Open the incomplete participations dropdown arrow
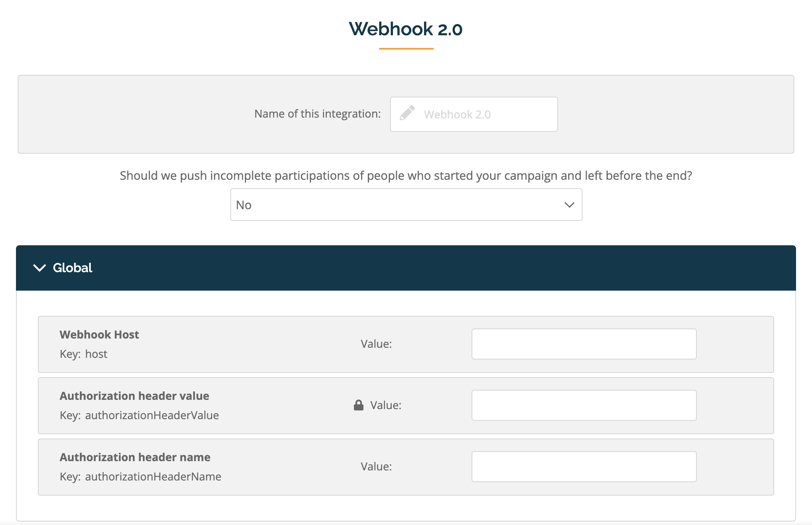 click(569, 205)
